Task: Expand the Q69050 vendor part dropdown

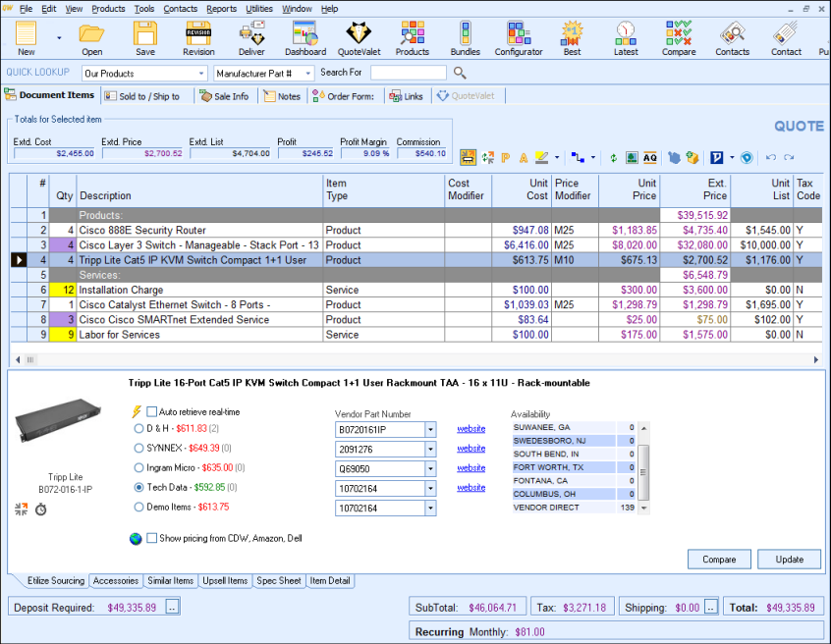Action: coord(430,468)
